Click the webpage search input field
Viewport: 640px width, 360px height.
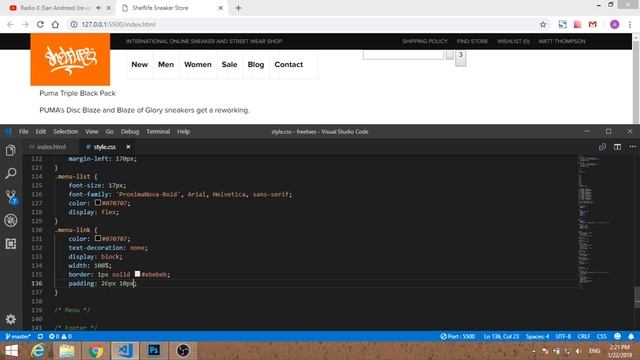tap(403, 55)
